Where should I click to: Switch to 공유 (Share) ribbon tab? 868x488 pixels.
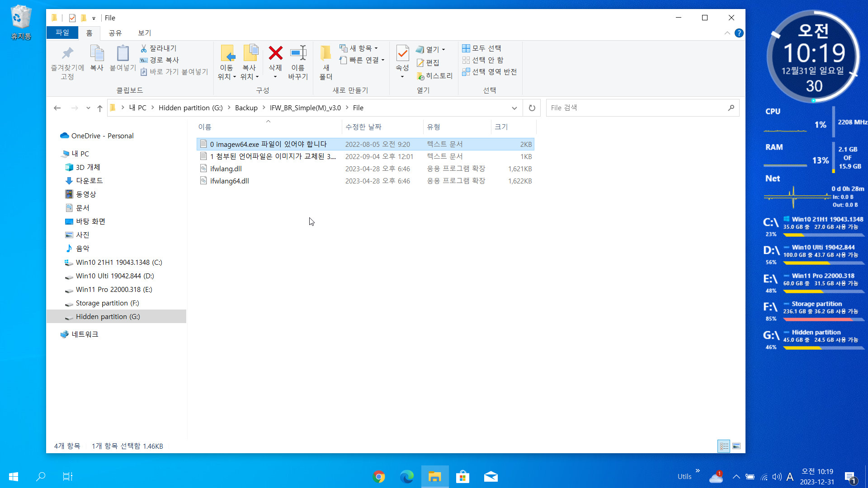click(x=115, y=33)
